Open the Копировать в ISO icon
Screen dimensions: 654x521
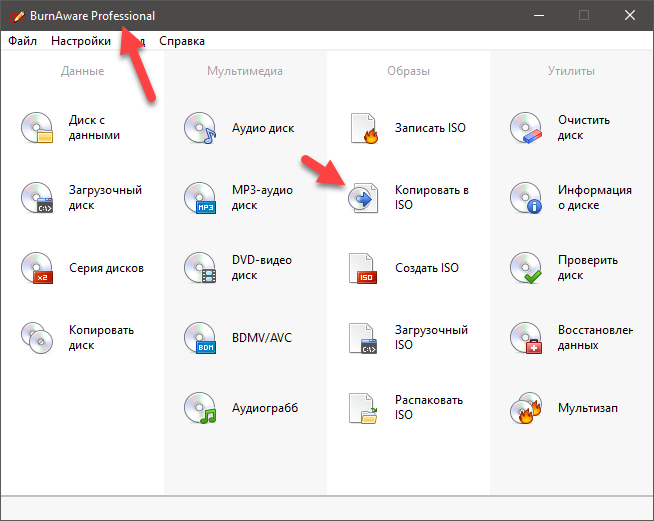[363, 198]
